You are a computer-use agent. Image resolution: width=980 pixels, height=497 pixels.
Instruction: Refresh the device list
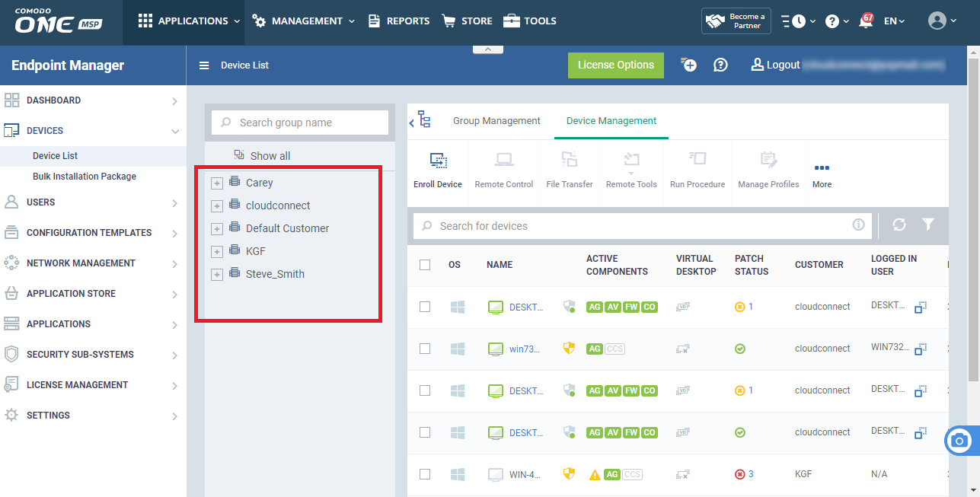[x=899, y=225]
